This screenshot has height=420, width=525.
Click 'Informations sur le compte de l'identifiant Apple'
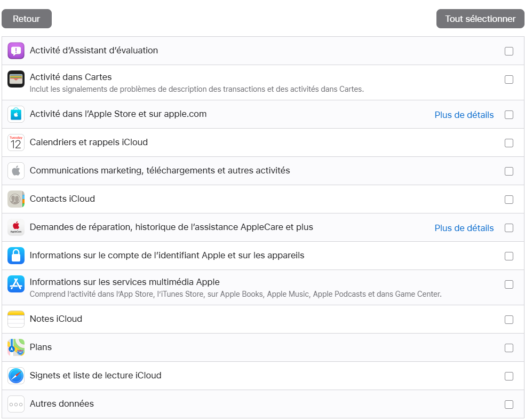pos(167,255)
